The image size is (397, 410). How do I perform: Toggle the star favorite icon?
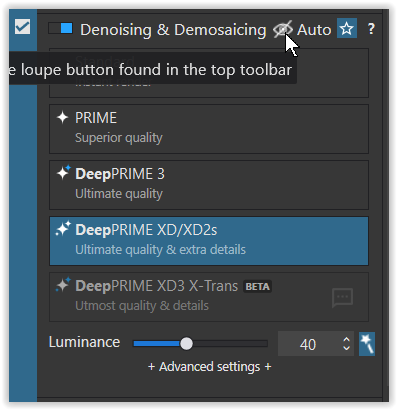click(x=347, y=28)
